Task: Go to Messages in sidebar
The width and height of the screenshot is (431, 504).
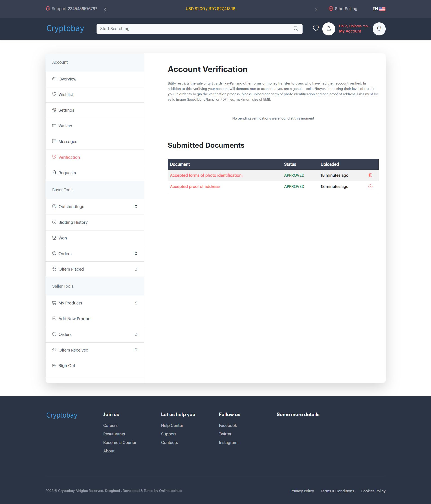Action: [68, 141]
